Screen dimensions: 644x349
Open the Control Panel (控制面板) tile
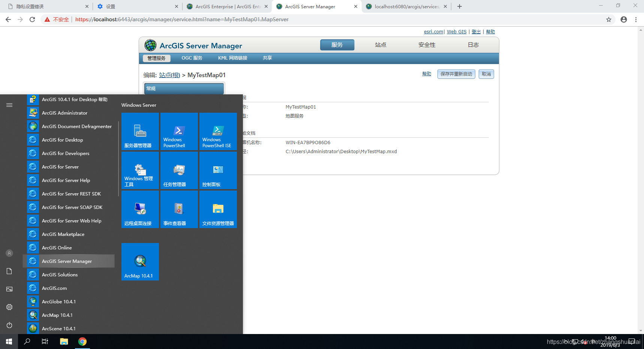[x=218, y=170]
